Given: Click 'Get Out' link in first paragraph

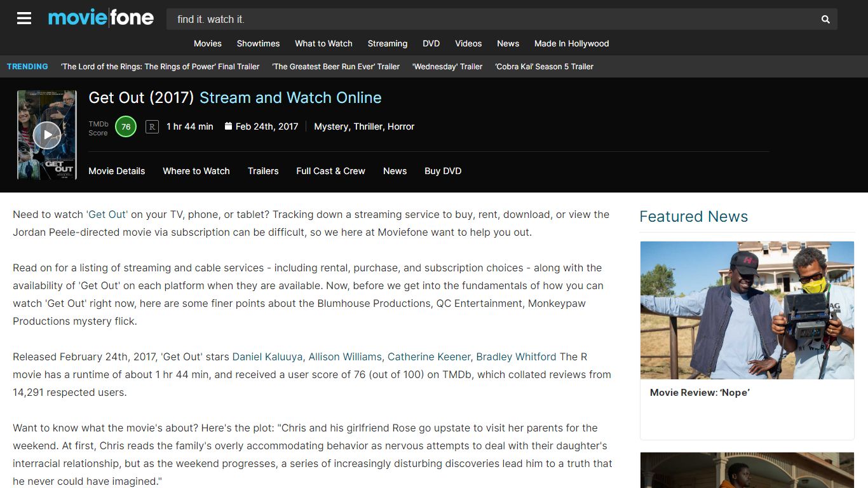Looking at the screenshot, I should (107, 215).
